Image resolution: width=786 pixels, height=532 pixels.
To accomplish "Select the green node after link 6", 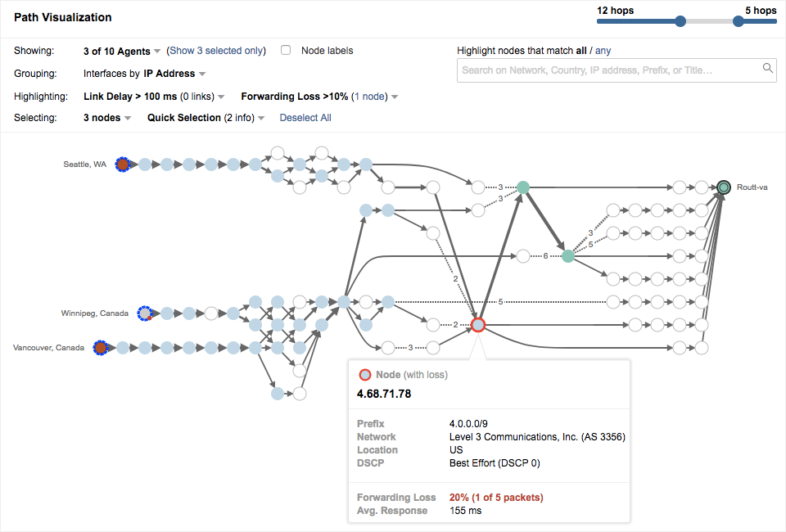I will [568, 256].
